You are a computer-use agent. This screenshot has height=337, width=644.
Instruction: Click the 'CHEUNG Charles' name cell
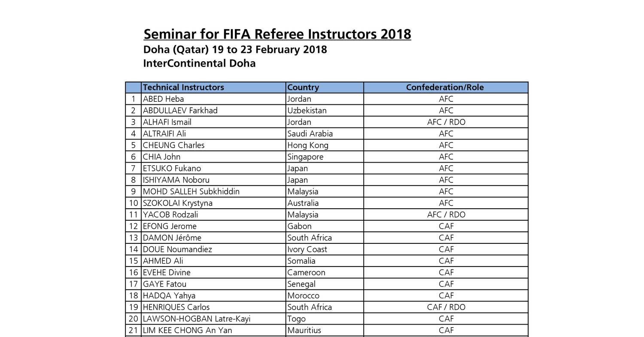coord(173,145)
